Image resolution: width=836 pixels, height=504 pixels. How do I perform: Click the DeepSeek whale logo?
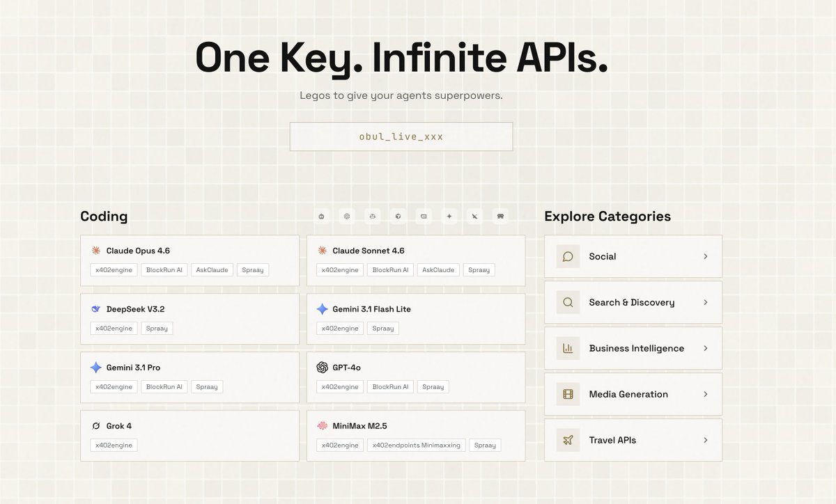[96, 309]
